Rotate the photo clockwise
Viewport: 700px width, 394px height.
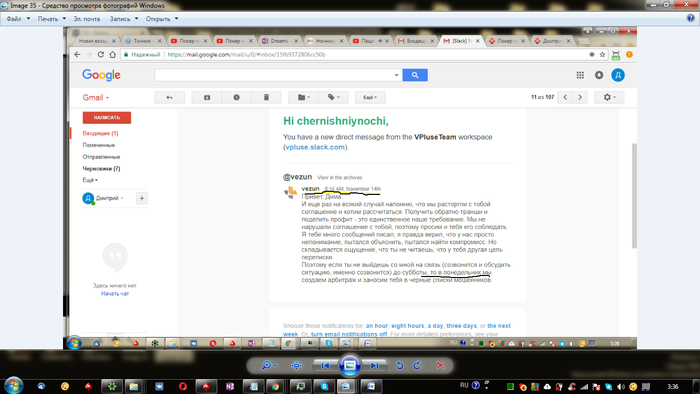(x=417, y=365)
